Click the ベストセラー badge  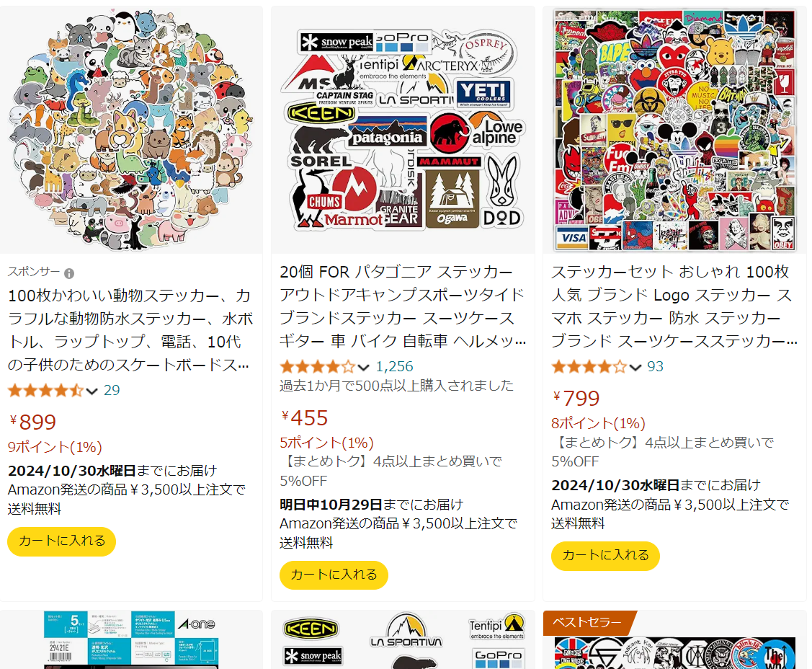(x=588, y=622)
